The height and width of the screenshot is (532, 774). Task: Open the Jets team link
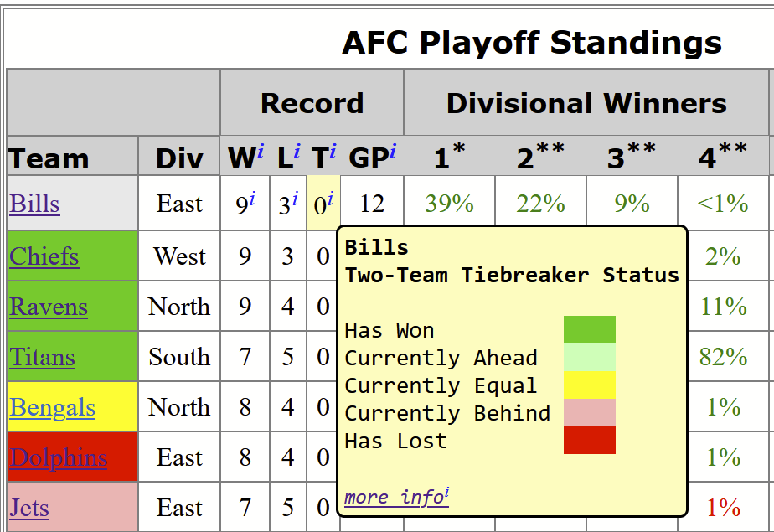29,508
